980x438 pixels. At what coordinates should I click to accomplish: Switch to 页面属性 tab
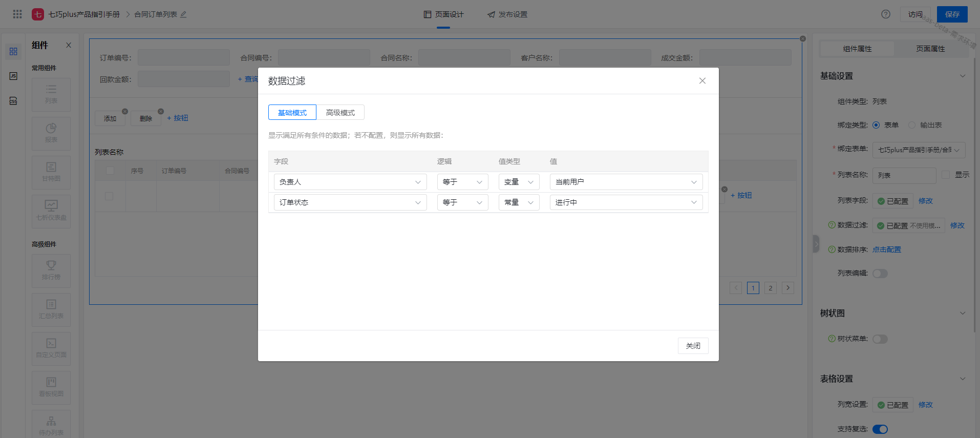(930, 49)
